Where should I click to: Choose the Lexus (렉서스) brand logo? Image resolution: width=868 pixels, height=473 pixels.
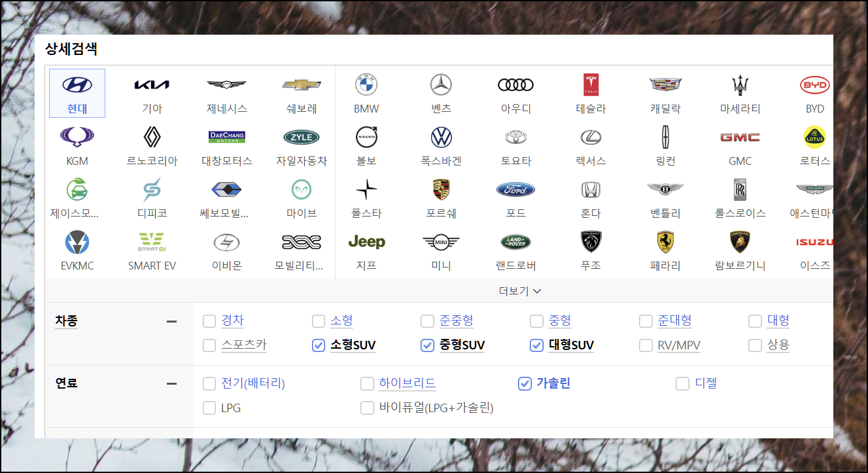click(591, 137)
